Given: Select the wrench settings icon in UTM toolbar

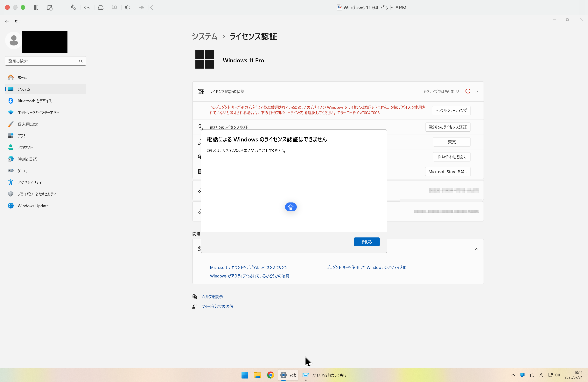Looking at the screenshot, I should tap(73, 7).
